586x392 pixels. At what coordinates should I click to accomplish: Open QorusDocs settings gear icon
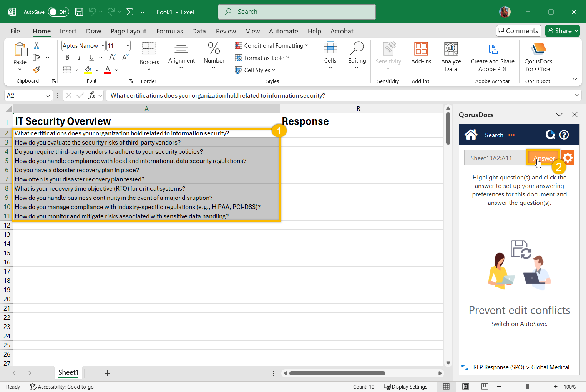pyautogui.click(x=568, y=158)
